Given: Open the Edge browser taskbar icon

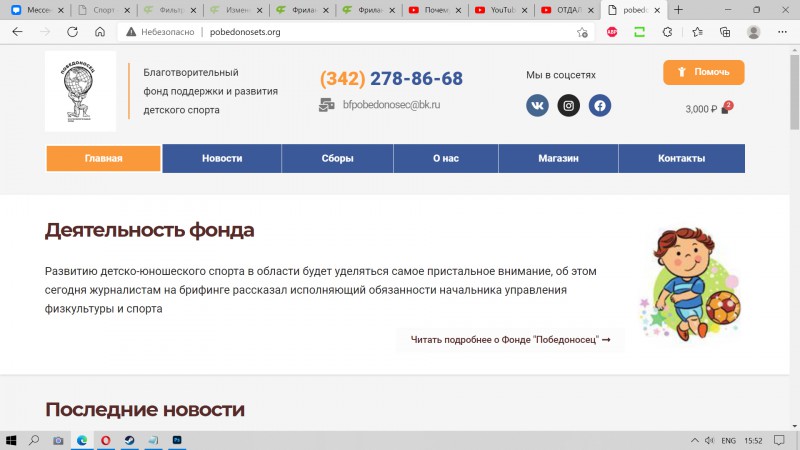Looking at the screenshot, I should coord(82,440).
